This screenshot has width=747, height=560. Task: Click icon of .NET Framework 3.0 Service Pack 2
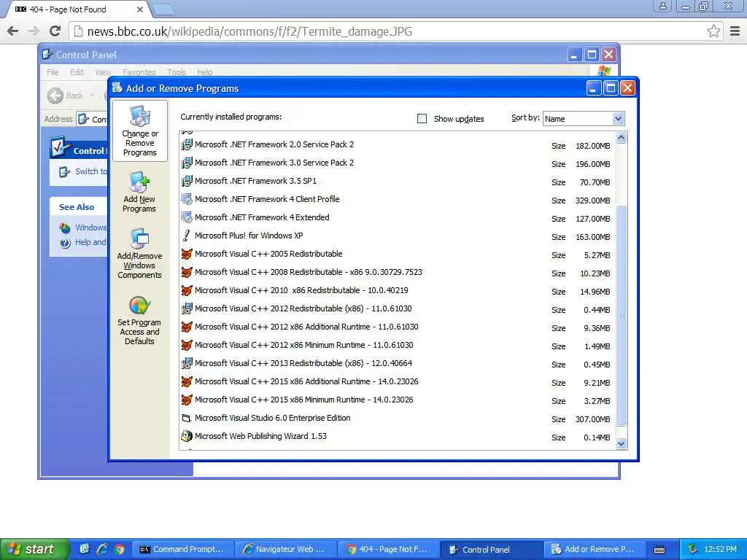(x=187, y=163)
